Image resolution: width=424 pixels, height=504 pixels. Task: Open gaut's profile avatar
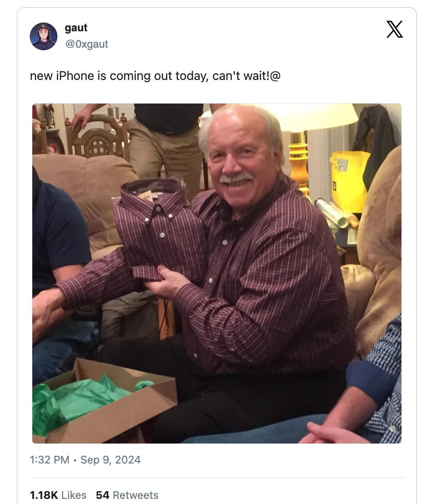pos(44,36)
